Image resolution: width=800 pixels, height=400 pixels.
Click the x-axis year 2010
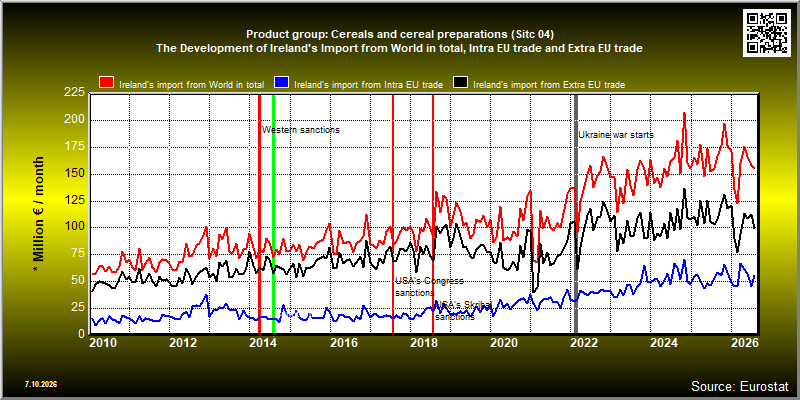102,342
